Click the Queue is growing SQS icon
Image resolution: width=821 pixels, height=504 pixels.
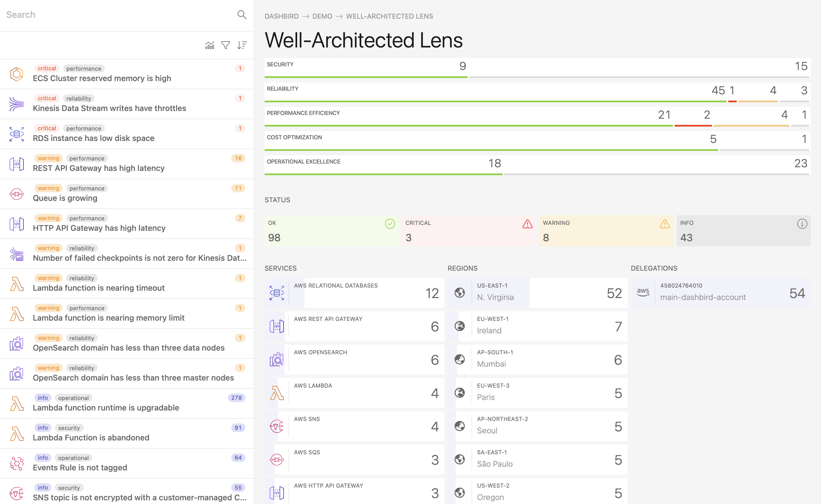point(17,194)
